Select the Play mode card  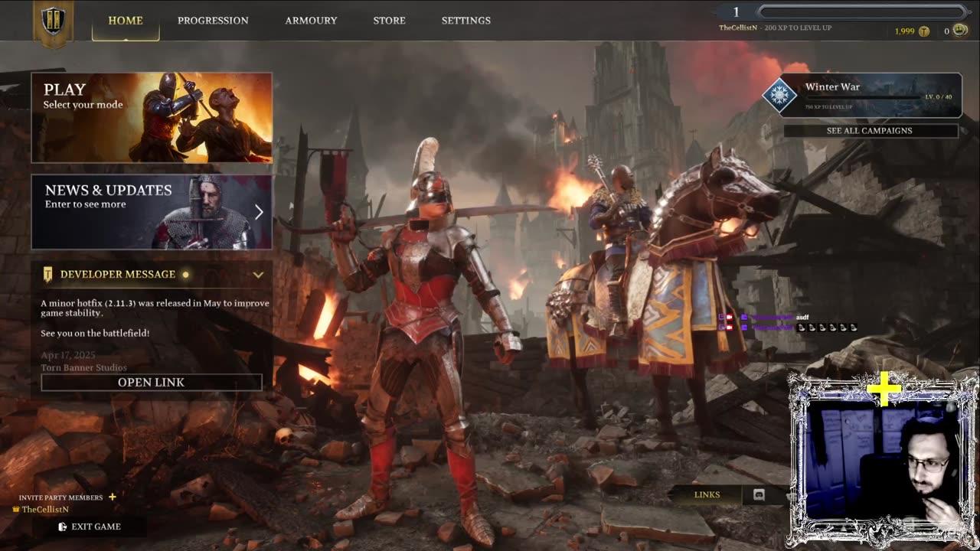click(152, 118)
